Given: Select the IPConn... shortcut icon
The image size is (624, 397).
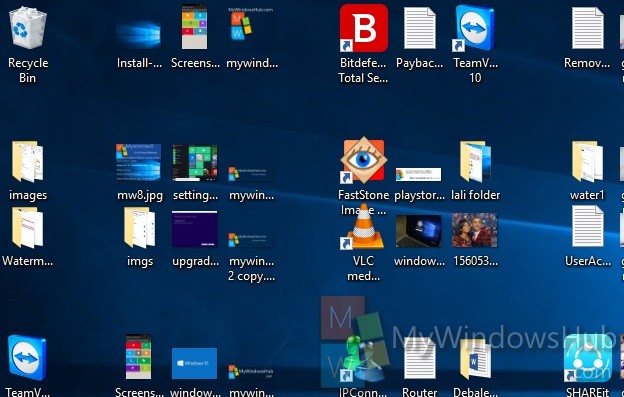Looking at the screenshot, I should pyautogui.click(x=363, y=358).
